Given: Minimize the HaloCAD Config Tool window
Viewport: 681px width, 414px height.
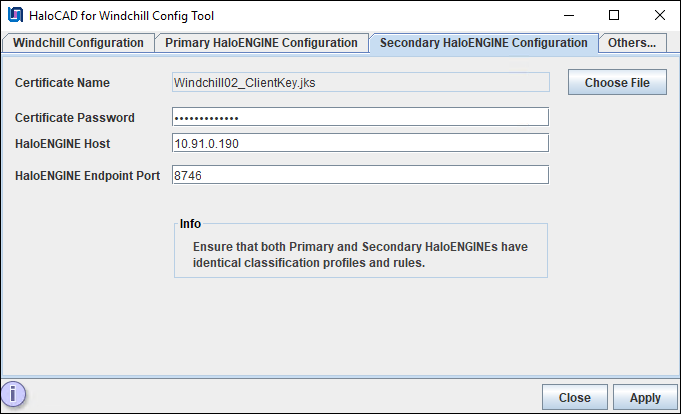Looking at the screenshot, I should click(x=568, y=16).
